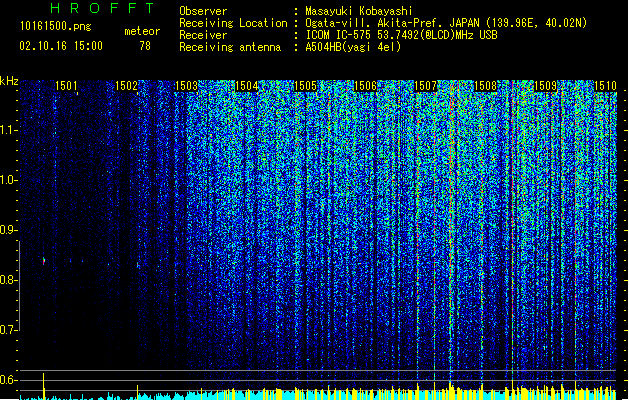Click time marker 1508
Image resolution: width=629 pixels, height=400 pixels.
(485, 86)
